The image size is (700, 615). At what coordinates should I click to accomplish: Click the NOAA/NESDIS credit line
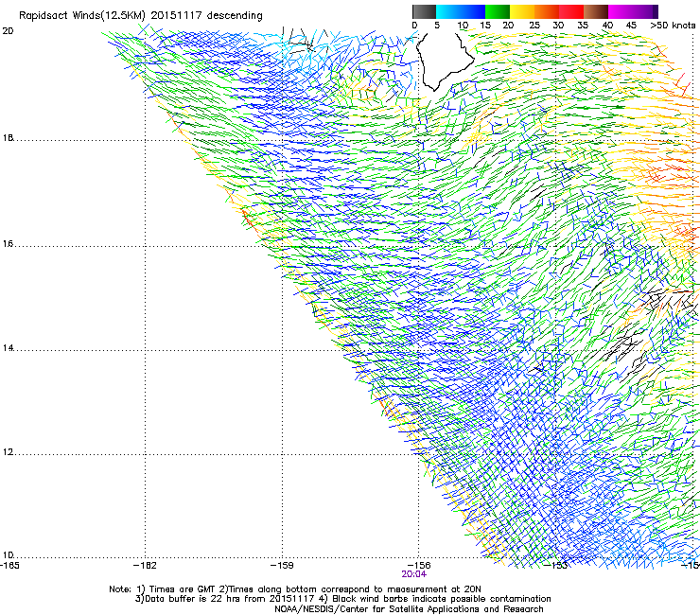pos(409,609)
